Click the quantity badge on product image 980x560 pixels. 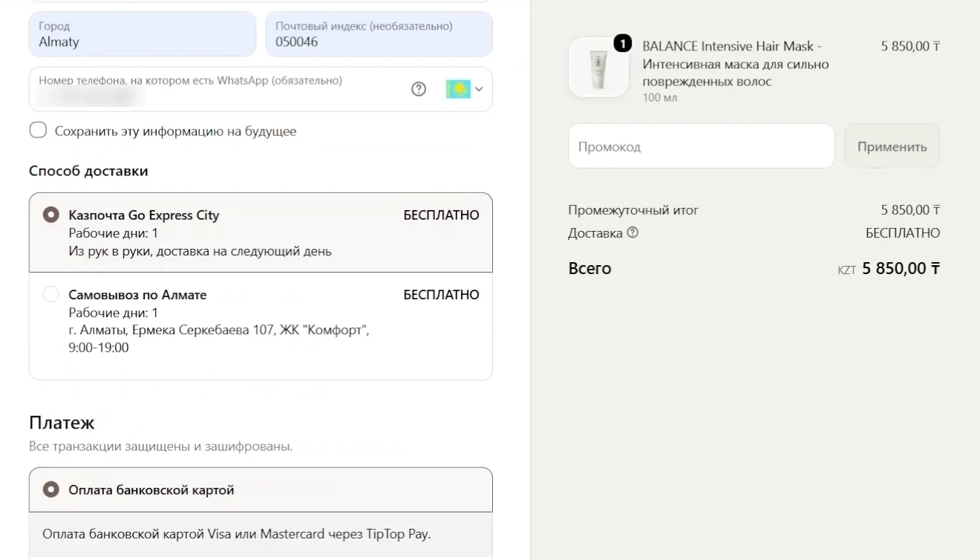(623, 44)
